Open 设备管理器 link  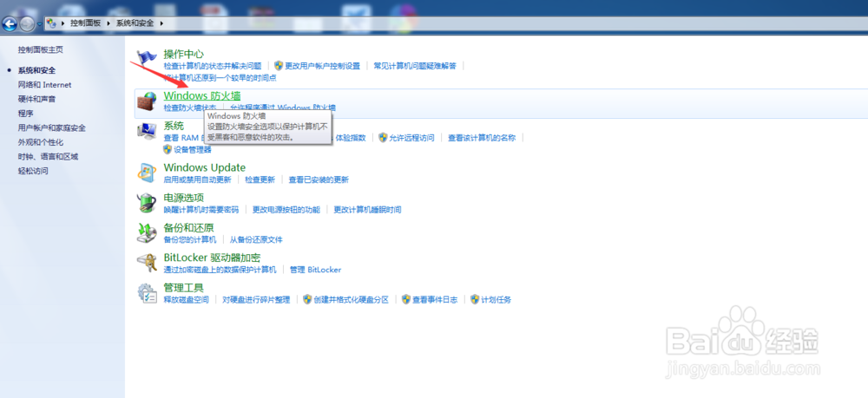pos(192,150)
